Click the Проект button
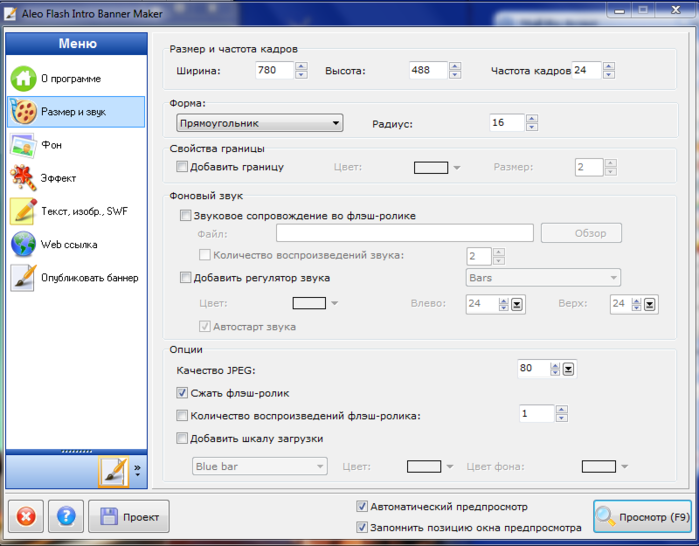The width and height of the screenshot is (699, 546). pos(129,517)
